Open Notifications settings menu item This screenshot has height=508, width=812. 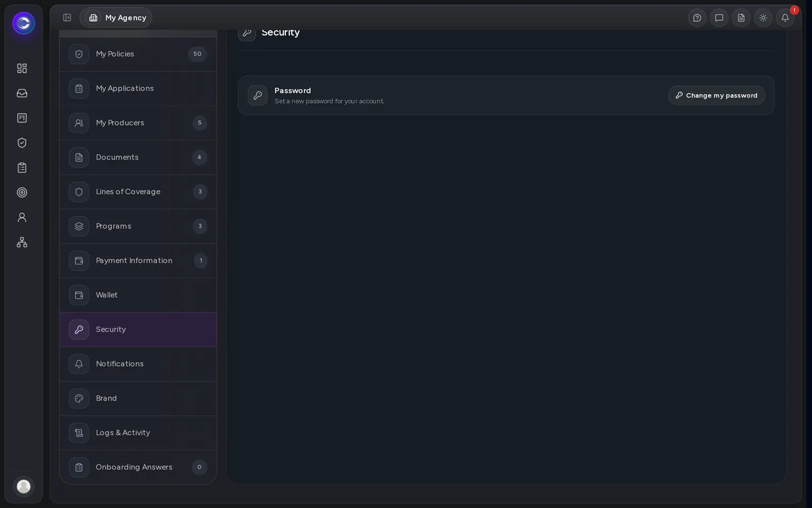pyautogui.click(x=138, y=364)
